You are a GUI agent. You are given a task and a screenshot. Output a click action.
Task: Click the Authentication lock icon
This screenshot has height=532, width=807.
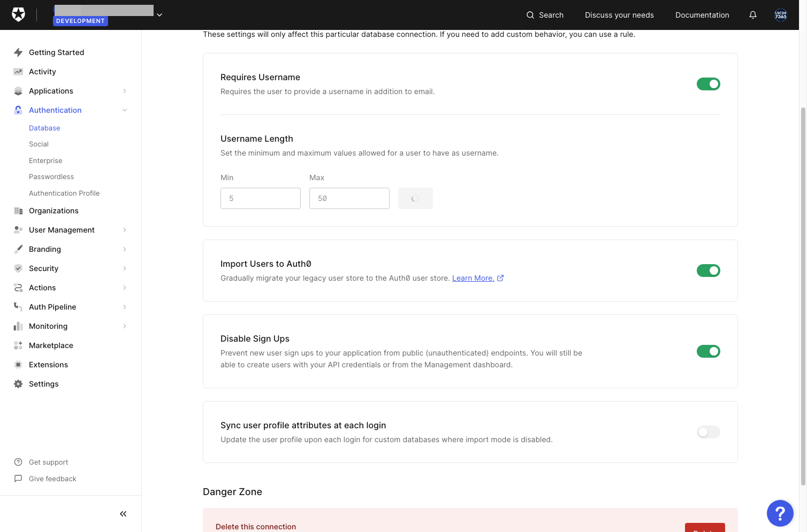18,110
